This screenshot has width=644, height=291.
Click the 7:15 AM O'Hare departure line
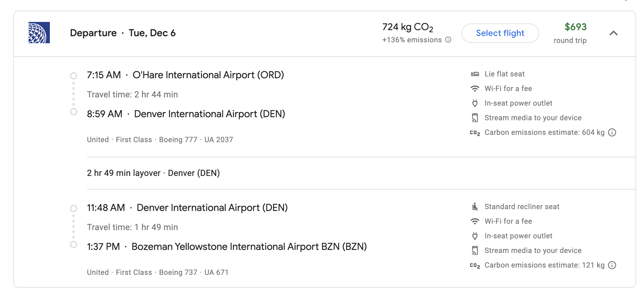coord(185,75)
